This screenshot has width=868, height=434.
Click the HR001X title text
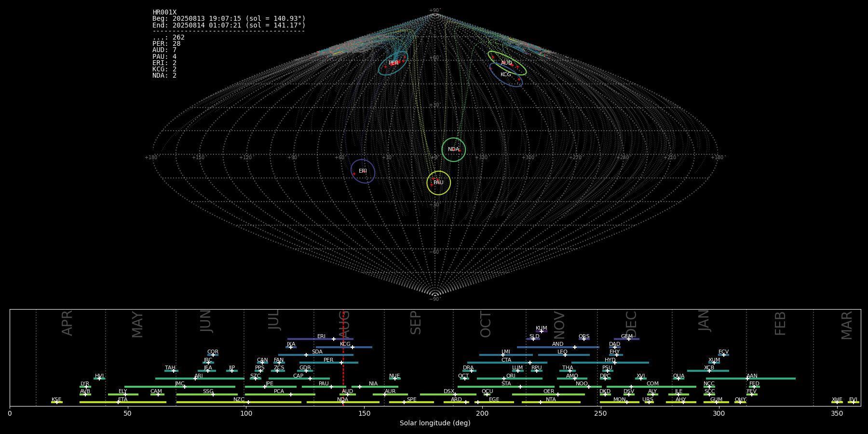coord(164,13)
